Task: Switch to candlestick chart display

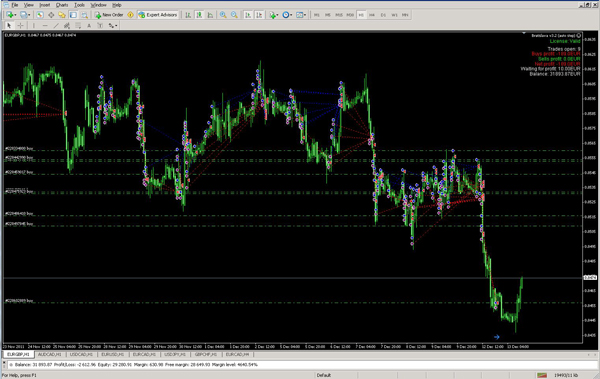Action: (x=199, y=15)
